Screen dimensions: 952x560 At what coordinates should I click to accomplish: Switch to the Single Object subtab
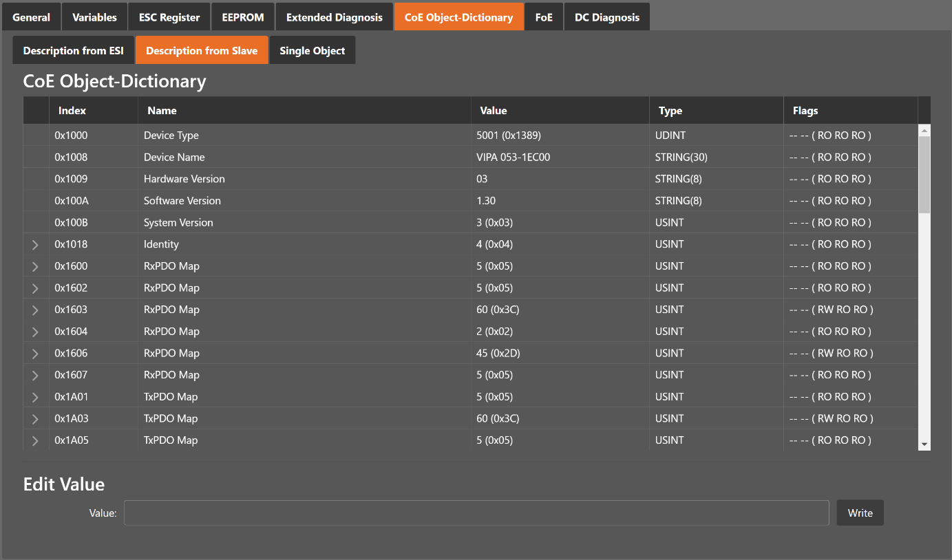(x=312, y=50)
